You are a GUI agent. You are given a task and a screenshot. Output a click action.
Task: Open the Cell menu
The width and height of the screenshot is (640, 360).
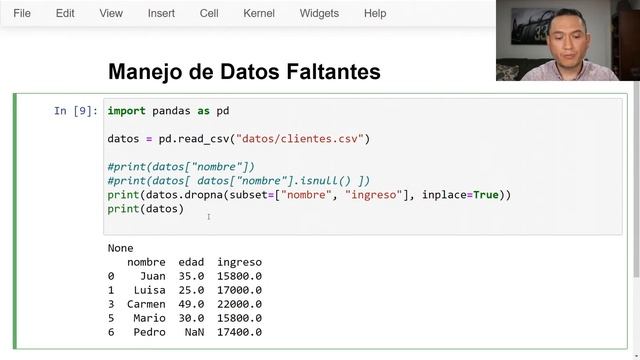(x=209, y=13)
